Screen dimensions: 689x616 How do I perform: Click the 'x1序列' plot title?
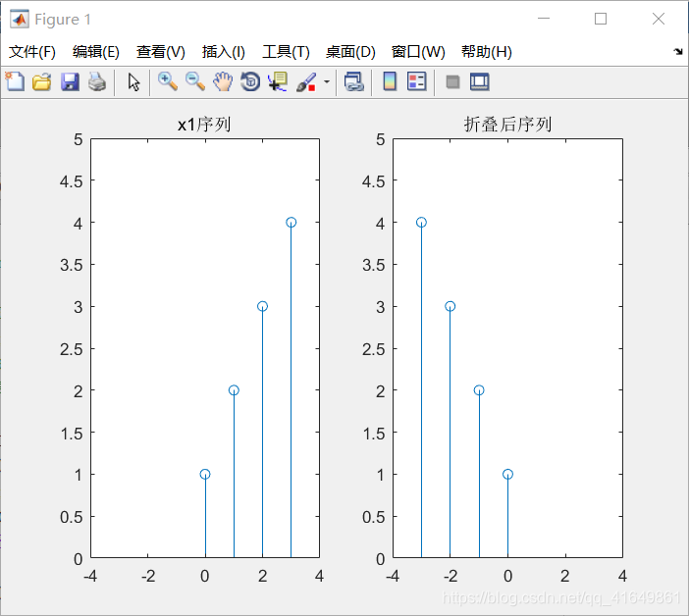coord(204,125)
